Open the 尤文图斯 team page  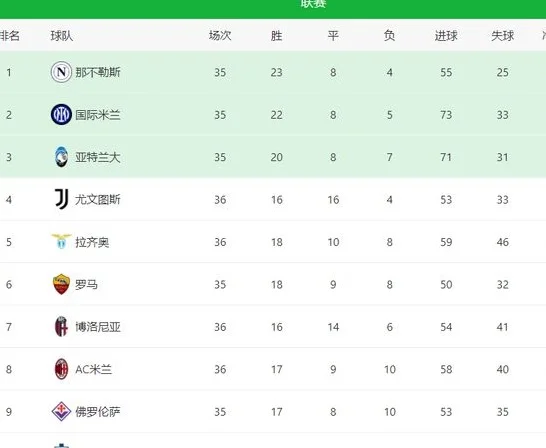[98, 200]
